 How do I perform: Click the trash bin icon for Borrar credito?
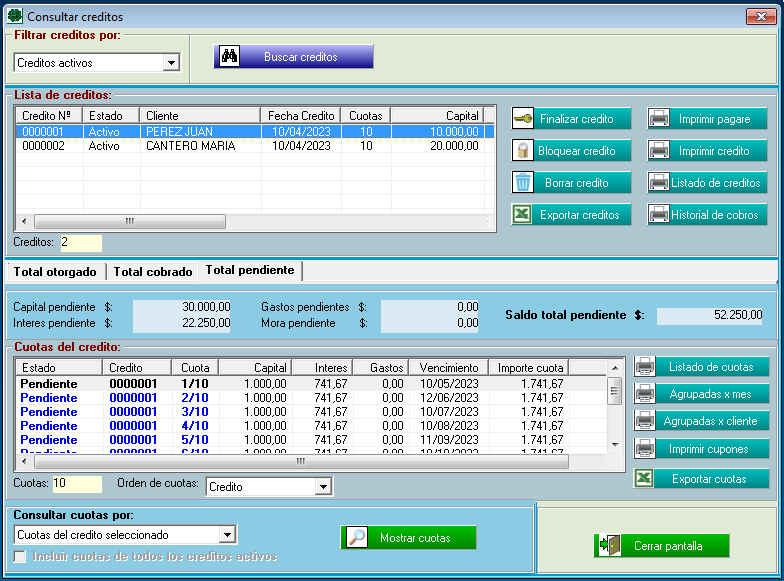pyautogui.click(x=523, y=183)
